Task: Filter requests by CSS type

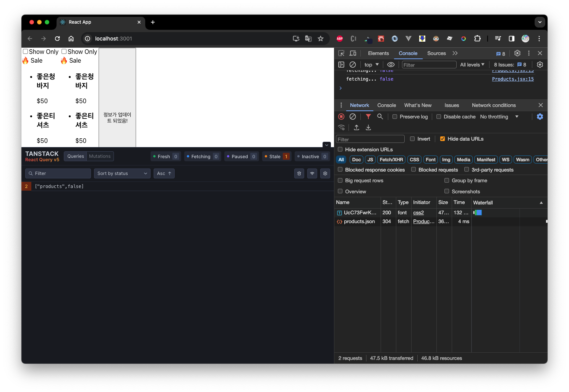Action: [x=414, y=160]
